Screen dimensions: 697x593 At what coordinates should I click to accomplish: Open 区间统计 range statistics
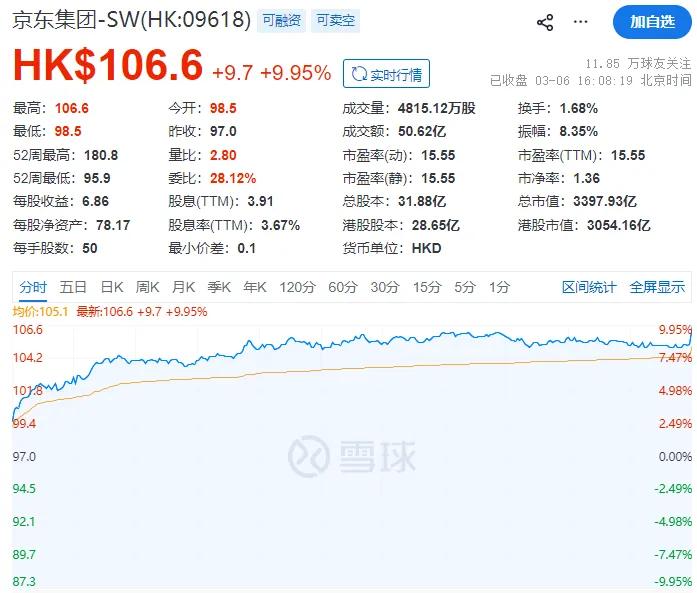[x=589, y=287]
